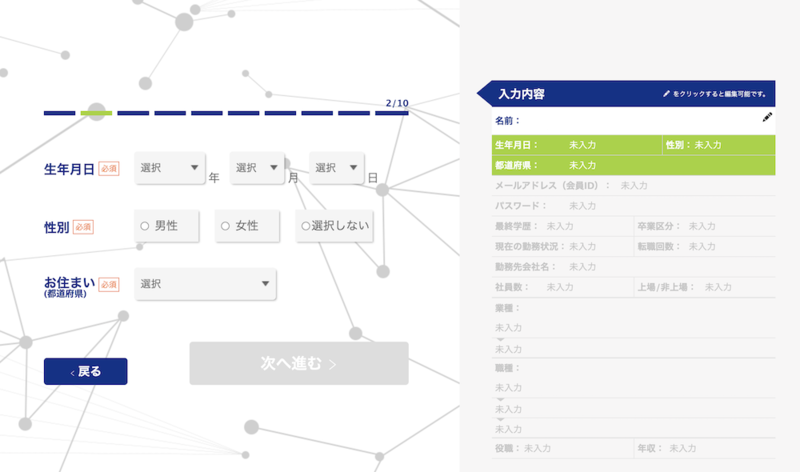Click the お住まい(都道府県) form label
This screenshot has height=472, width=800.
point(69,286)
